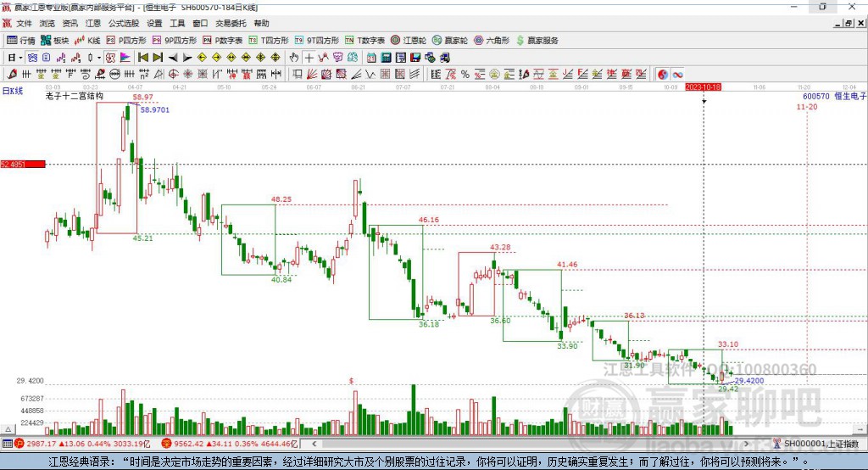Screen dimensions: 868x470
Task: Click the 行情 toolbar button
Action: 21,41
